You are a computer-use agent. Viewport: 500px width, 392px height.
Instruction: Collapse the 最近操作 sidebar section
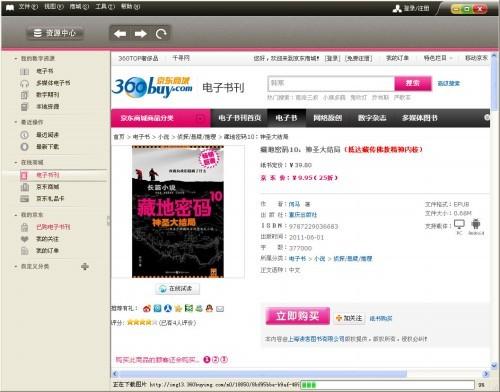(x=15, y=122)
